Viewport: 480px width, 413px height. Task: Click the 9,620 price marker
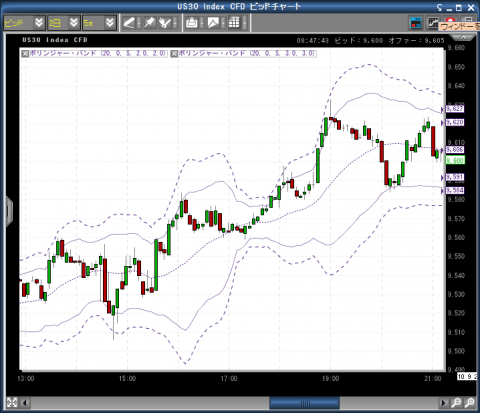pos(455,122)
